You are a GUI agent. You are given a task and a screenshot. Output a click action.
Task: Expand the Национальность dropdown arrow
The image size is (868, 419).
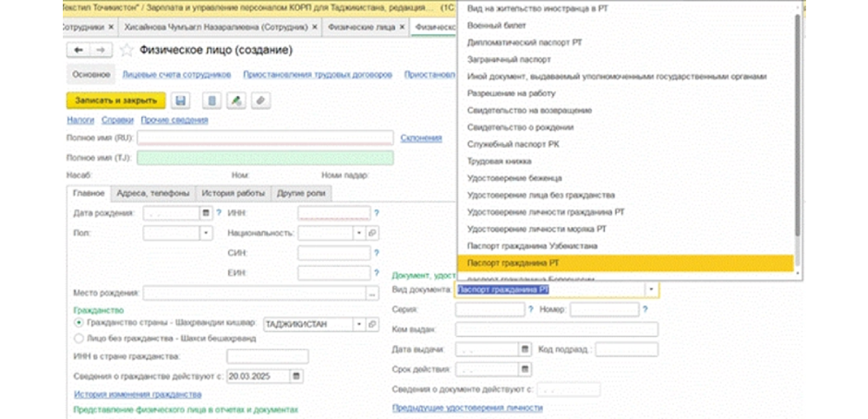click(360, 233)
